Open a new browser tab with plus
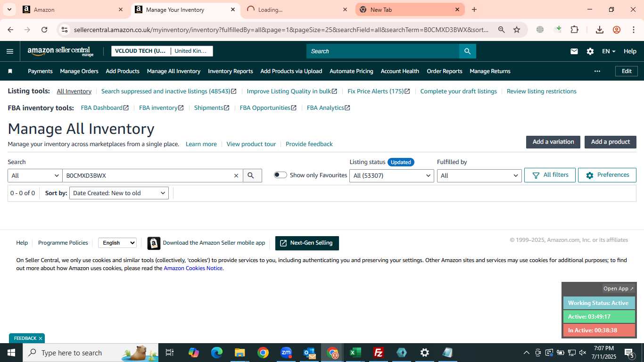The image size is (644, 362). point(474,9)
